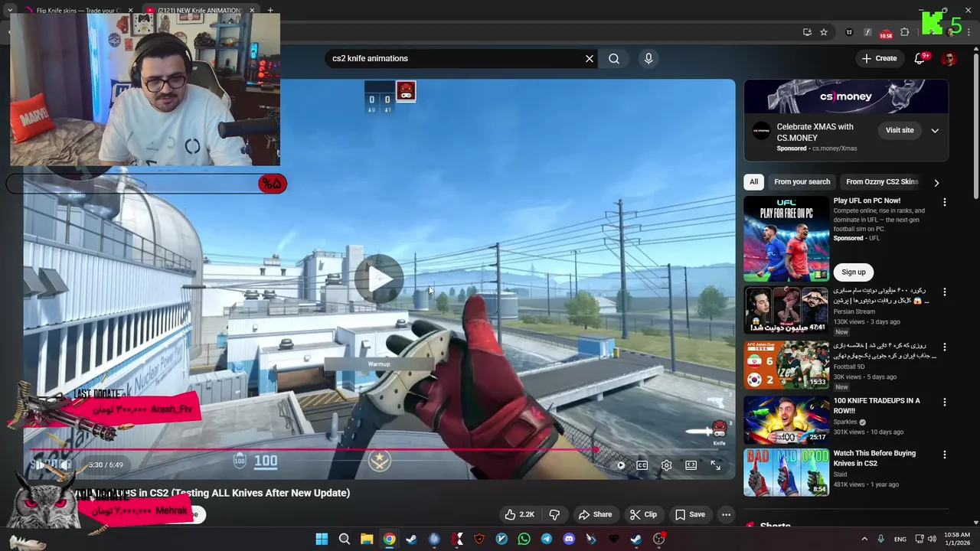Open the tab search dropdown
Image resolution: width=980 pixels, height=551 pixels.
(9, 11)
